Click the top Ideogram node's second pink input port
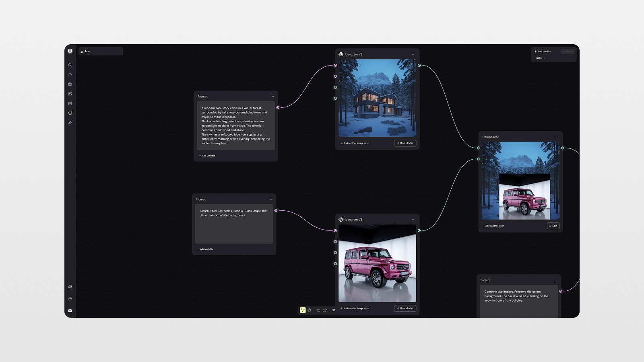Image resolution: width=644 pixels, height=362 pixels. click(x=335, y=76)
